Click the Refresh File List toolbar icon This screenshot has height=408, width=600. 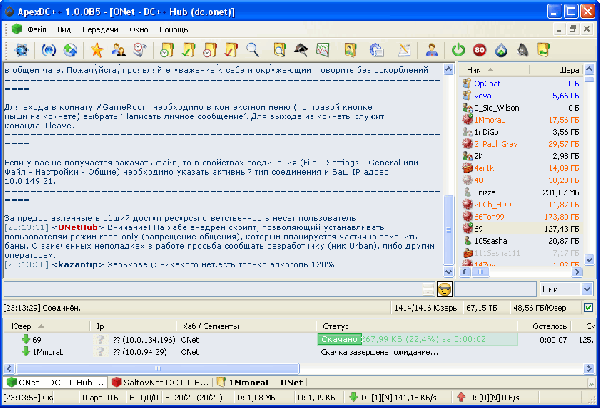pyautogui.click(x=377, y=50)
